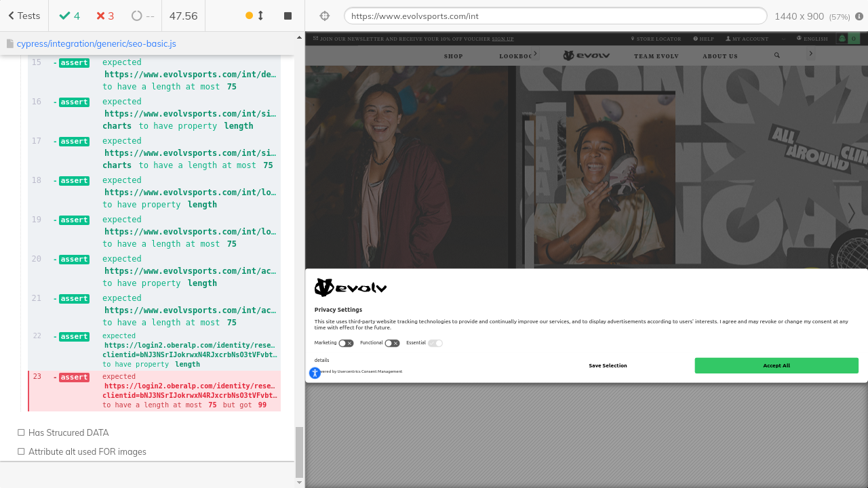Enable the Functional consent toggle
The height and width of the screenshot is (488, 868).
pyautogui.click(x=392, y=344)
